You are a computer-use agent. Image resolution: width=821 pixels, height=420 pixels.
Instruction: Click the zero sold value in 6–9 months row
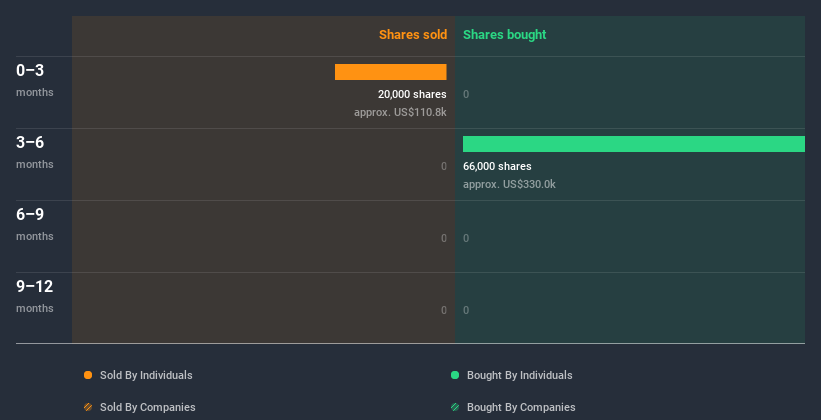(444, 238)
